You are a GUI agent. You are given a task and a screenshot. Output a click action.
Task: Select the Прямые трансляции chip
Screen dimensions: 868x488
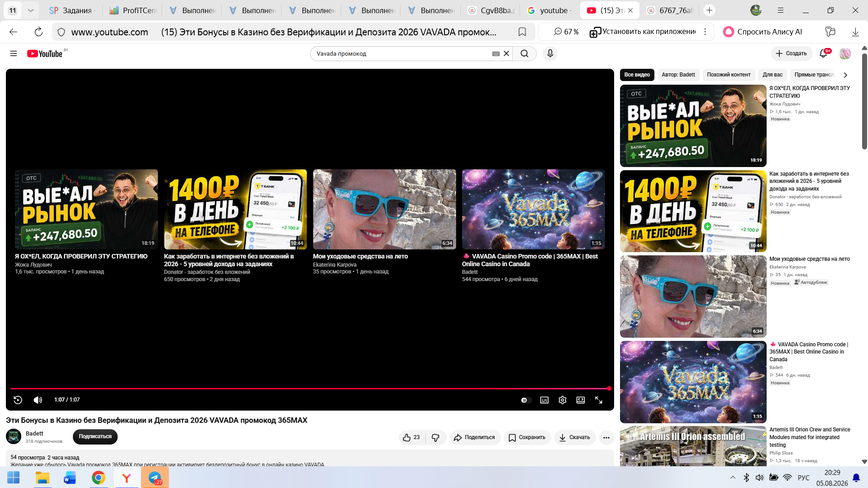814,75
